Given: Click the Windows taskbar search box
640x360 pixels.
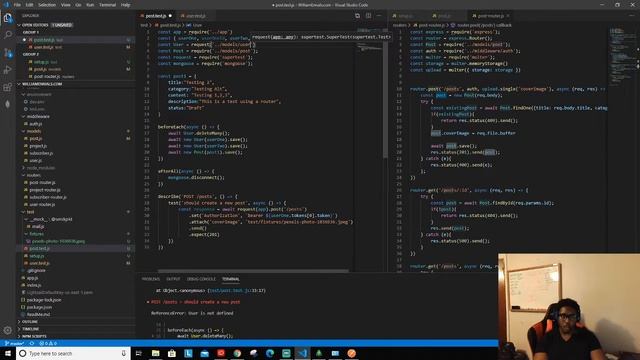Looking at the screenshot, I should point(73,353).
